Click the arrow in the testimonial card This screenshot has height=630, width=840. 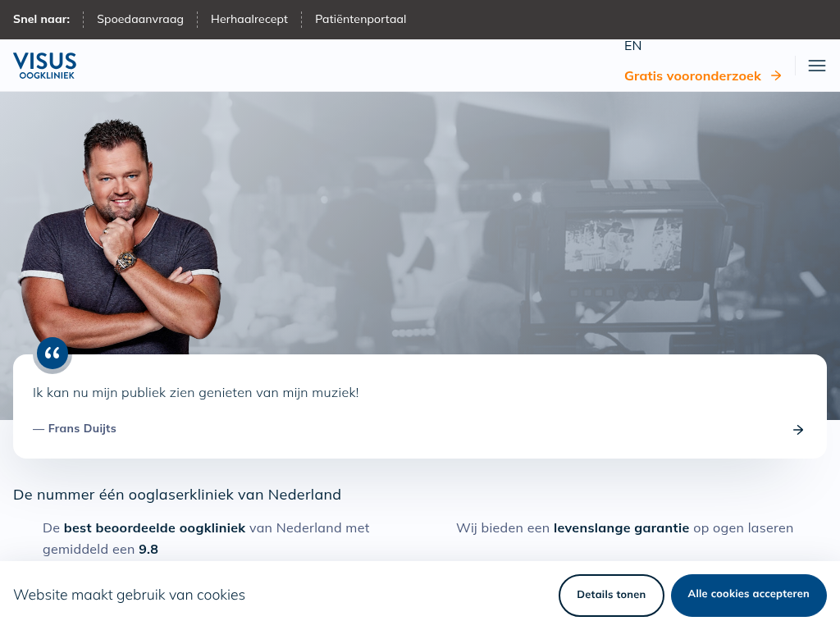point(798,430)
